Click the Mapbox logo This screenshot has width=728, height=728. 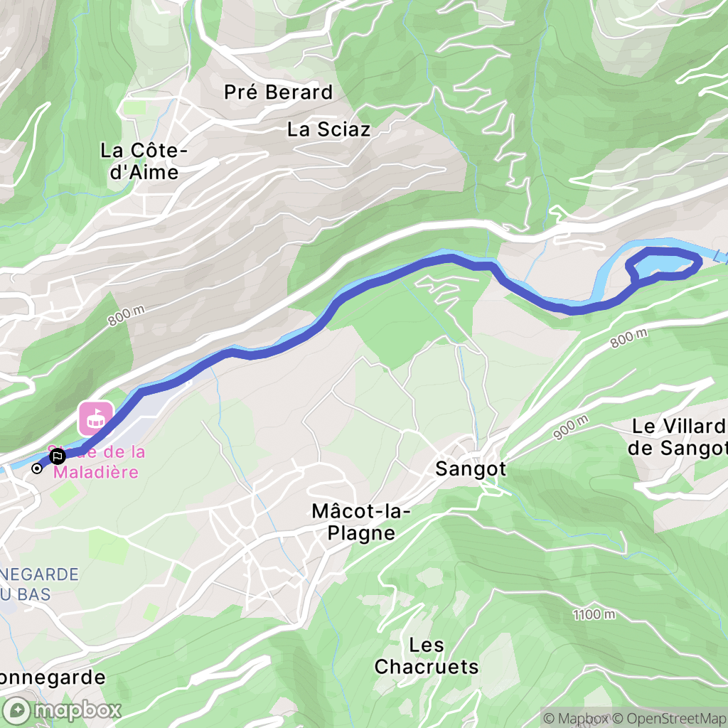pos(62,710)
